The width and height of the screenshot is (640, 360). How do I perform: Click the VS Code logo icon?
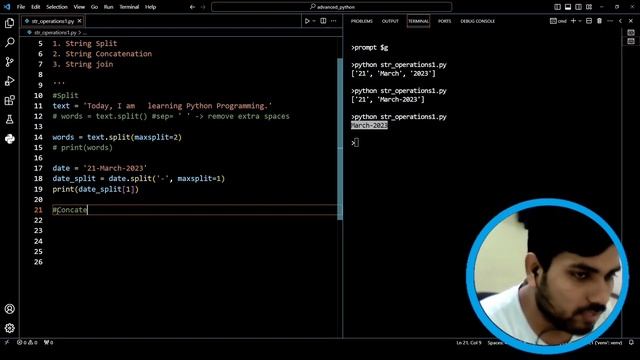(7, 7)
